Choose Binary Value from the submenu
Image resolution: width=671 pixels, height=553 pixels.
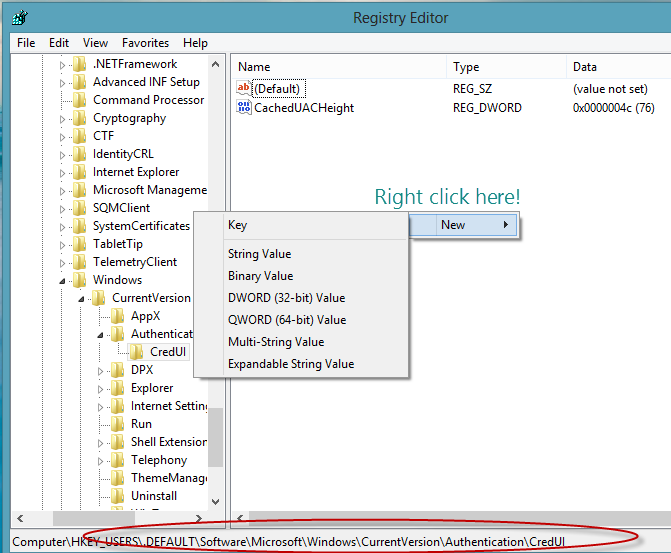(x=302, y=276)
